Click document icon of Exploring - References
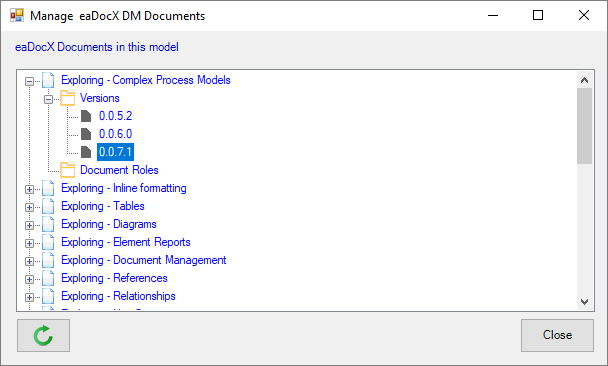This screenshot has width=608, height=366. pos(48,278)
